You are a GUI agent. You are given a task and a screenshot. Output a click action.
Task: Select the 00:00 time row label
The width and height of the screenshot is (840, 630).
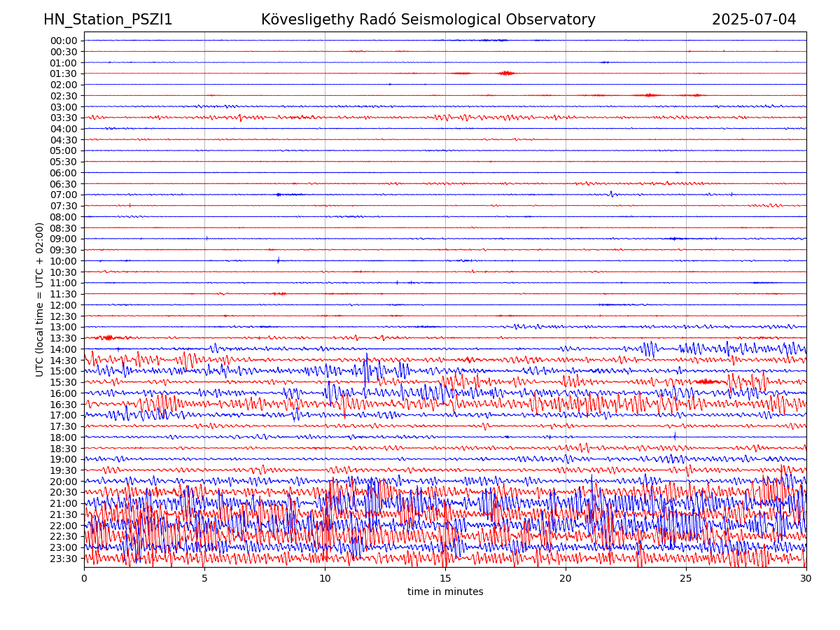click(64, 41)
